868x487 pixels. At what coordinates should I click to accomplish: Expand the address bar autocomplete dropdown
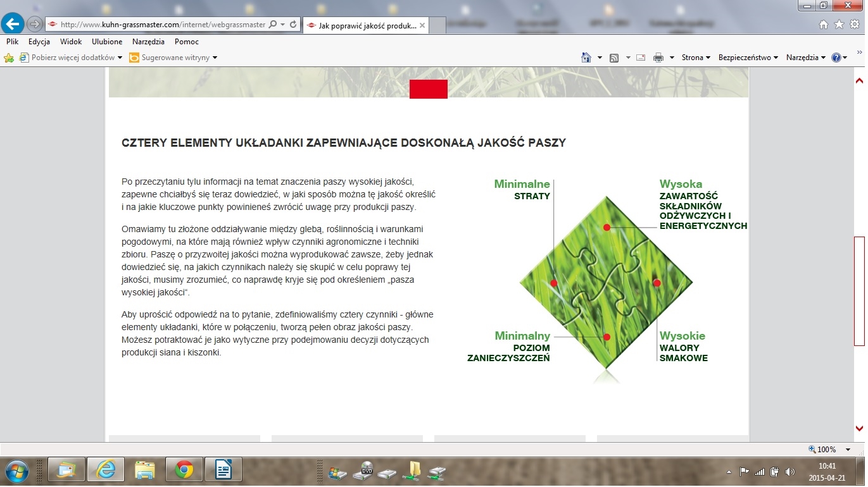[282, 24]
